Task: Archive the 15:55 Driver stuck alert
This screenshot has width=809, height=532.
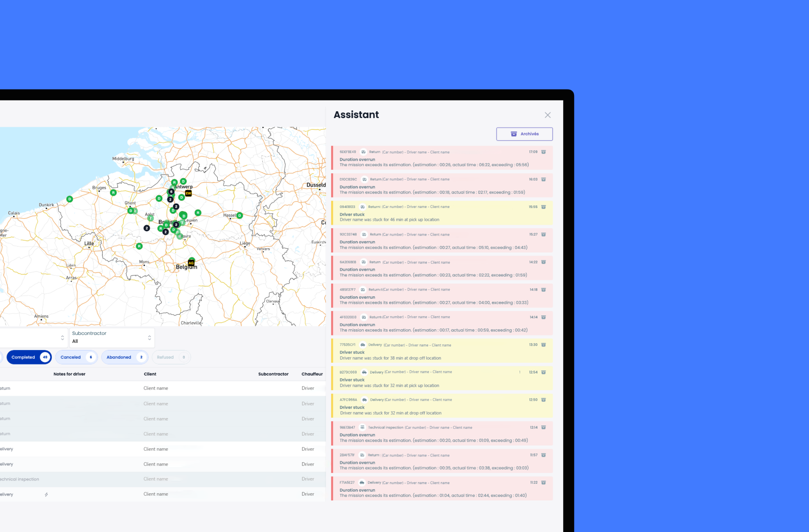Action: (543, 207)
